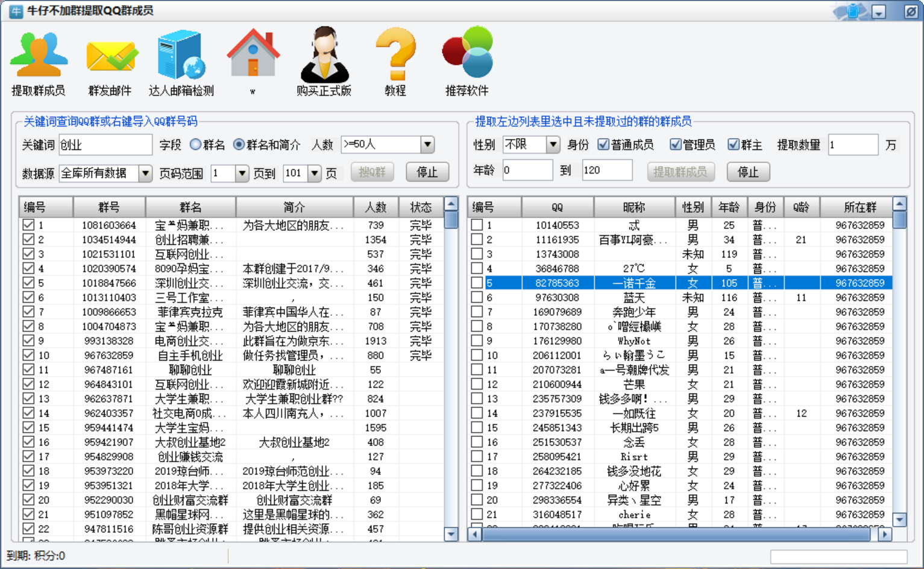This screenshot has height=569, width=924.
Task: Expand the 数据源 全库所有数据 dropdown
Action: pyautogui.click(x=145, y=173)
